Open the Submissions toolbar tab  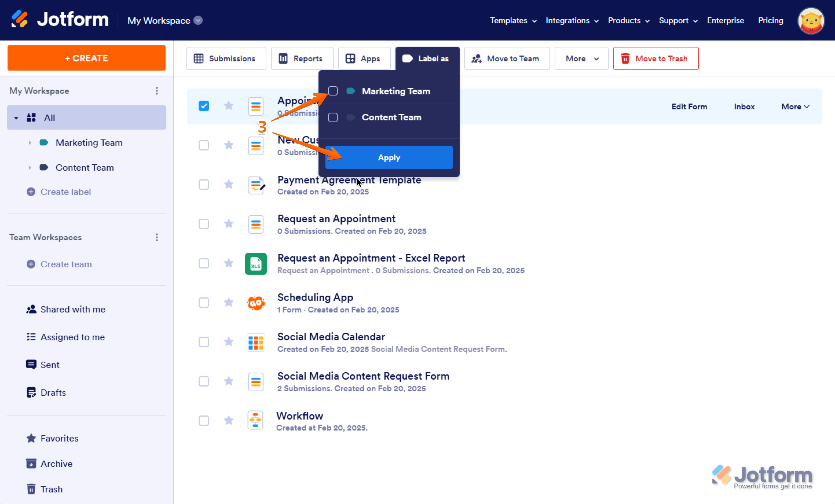pos(226,59)
